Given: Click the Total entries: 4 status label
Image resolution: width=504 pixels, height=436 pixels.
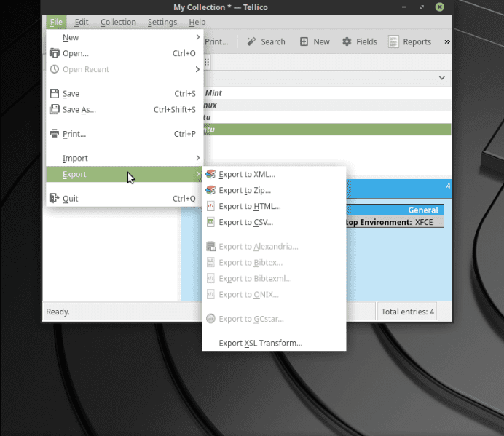Looking at the screenshot, I should 407,312.
